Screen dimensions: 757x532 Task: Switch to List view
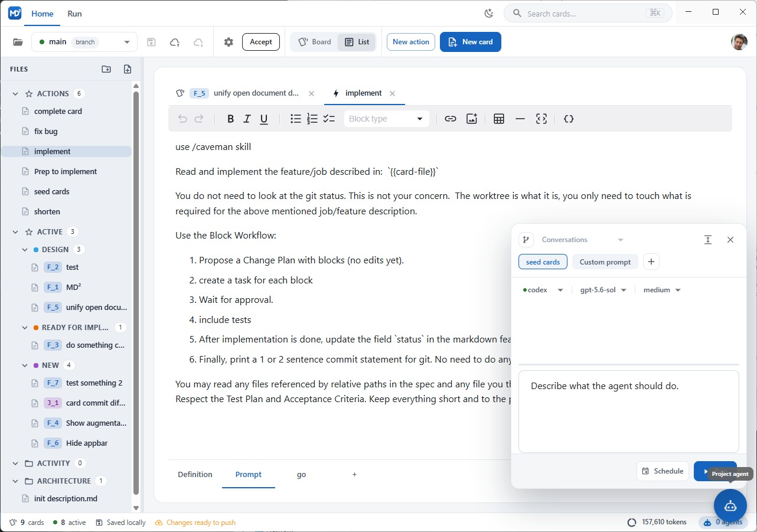tap(357, 42)
